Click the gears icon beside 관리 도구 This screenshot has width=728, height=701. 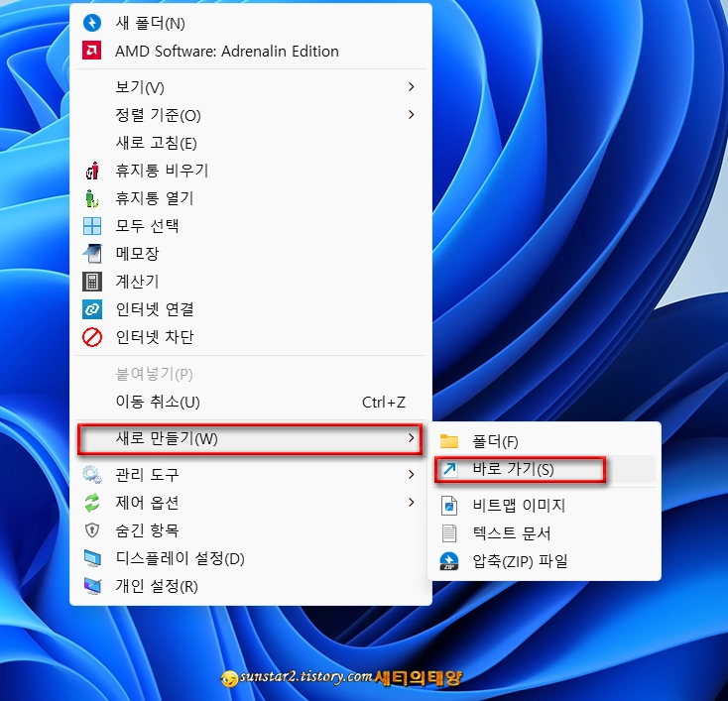coord(92,475)
